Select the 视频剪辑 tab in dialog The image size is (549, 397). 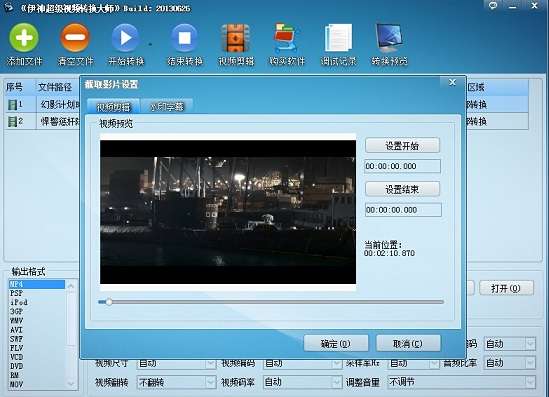click(x=113, y=106)
